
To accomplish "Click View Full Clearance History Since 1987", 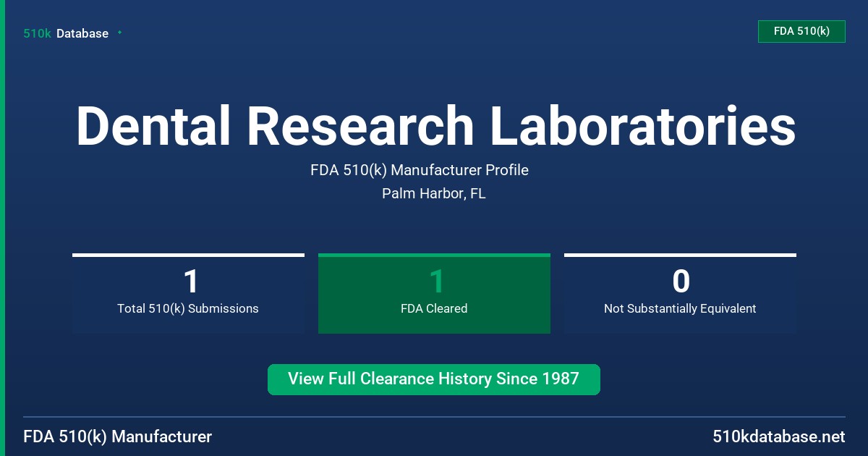I will [x=434, y=379].
